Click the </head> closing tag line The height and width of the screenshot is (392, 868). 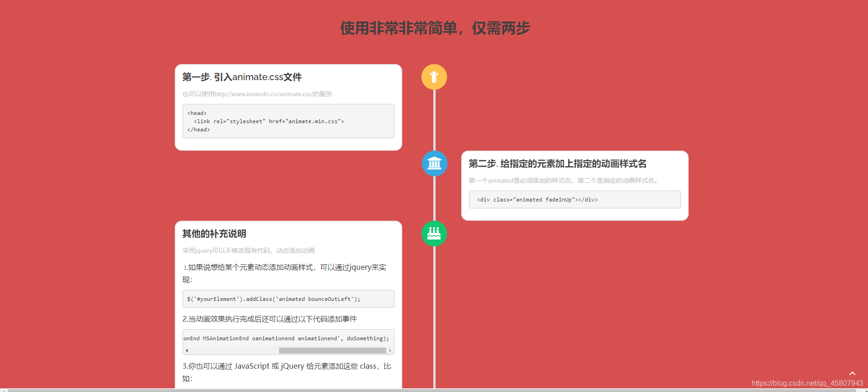point(199,130)
